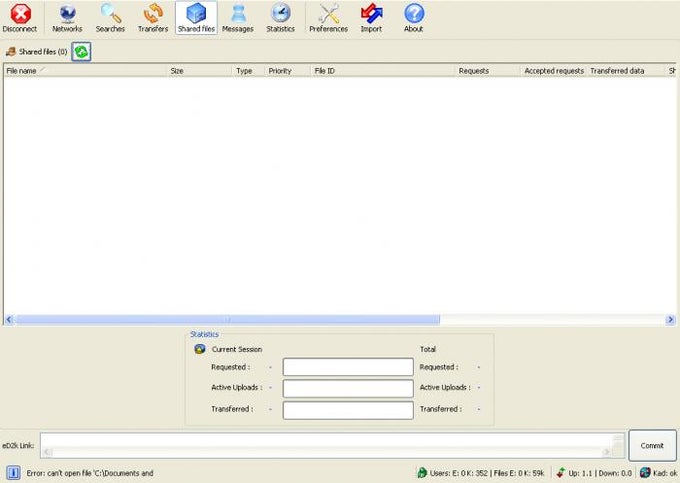
Task: Sort by Requests column header
Action: point(487,71)
